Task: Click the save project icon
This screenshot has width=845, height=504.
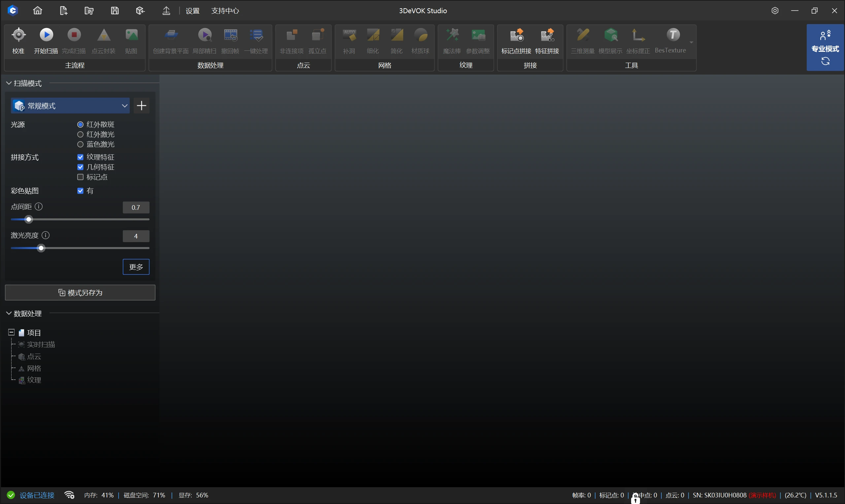Action: (x=115, y=11)
